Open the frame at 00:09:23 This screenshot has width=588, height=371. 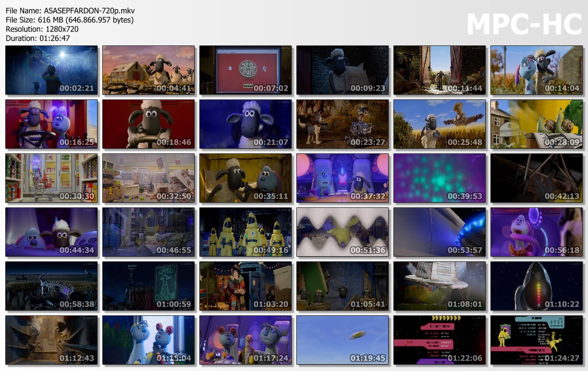coord(343,70)
